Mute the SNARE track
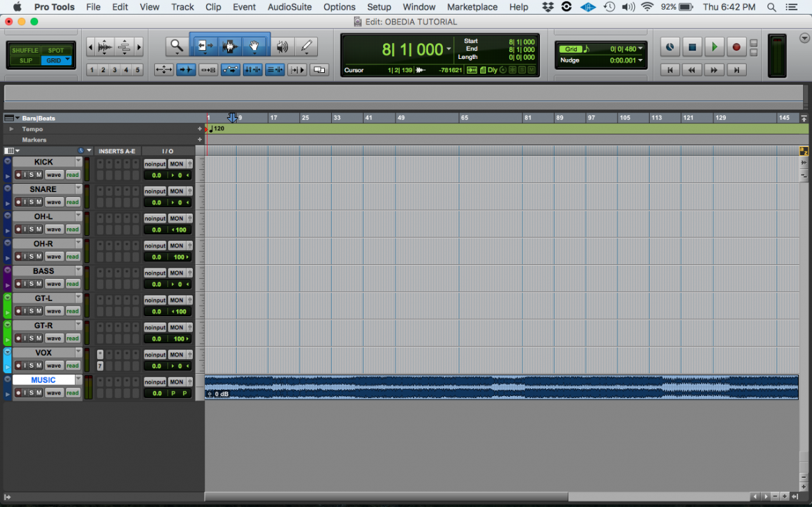Screen dimensions: 812x507 [x=38, y=202]
